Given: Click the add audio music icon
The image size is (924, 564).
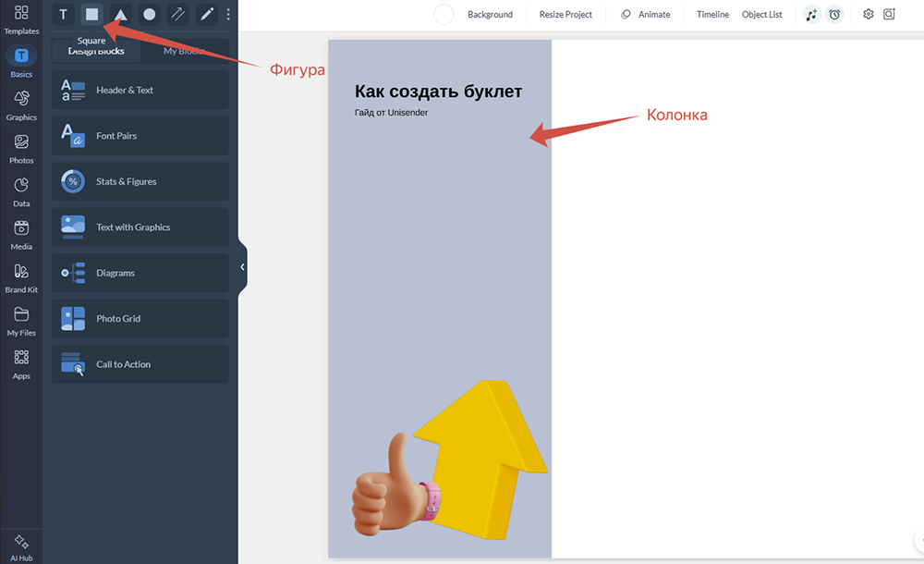Looking at the screenshot, I should [812, 15].
